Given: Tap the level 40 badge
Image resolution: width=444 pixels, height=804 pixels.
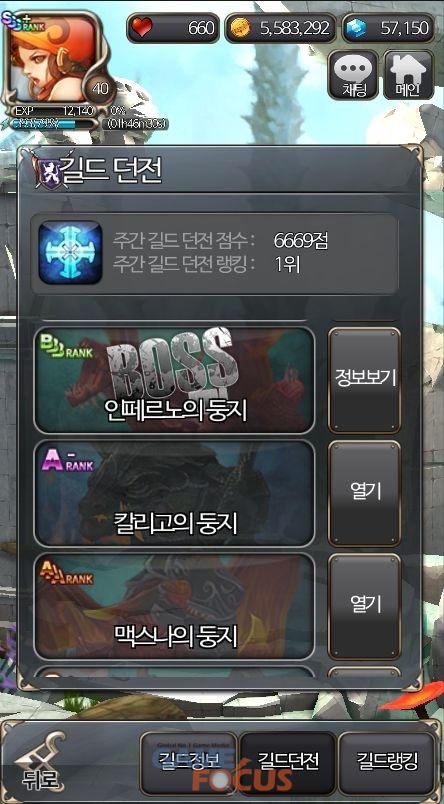Looking at the screenshot, I should 100,89.
